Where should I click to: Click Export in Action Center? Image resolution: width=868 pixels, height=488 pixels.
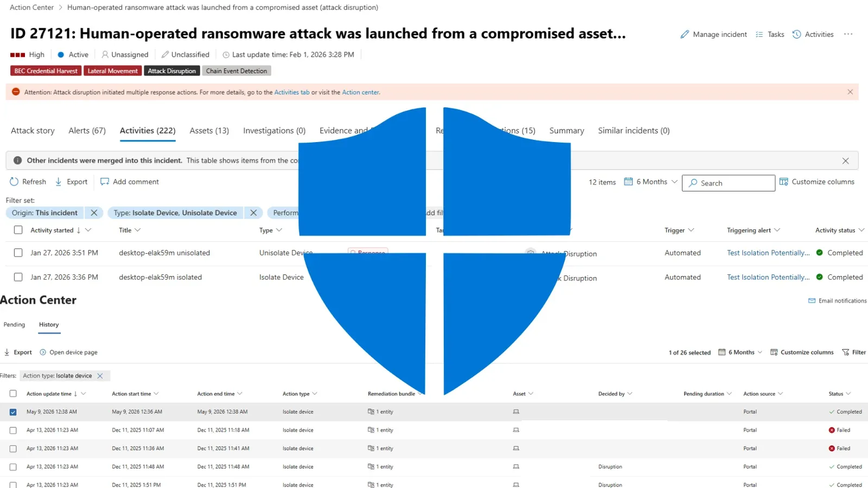(x=18, y=352)
